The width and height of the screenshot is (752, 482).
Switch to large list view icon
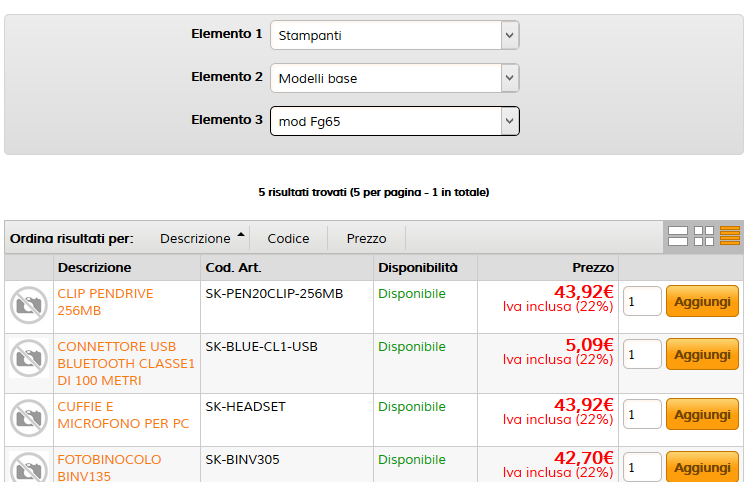(x=678, y=236)
